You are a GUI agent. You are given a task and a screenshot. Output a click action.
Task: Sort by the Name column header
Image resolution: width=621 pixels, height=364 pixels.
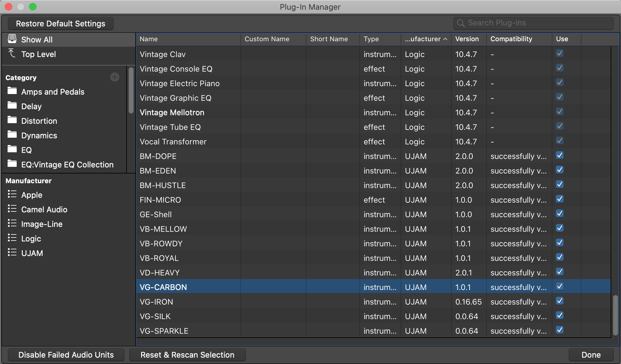pos(188,39)
